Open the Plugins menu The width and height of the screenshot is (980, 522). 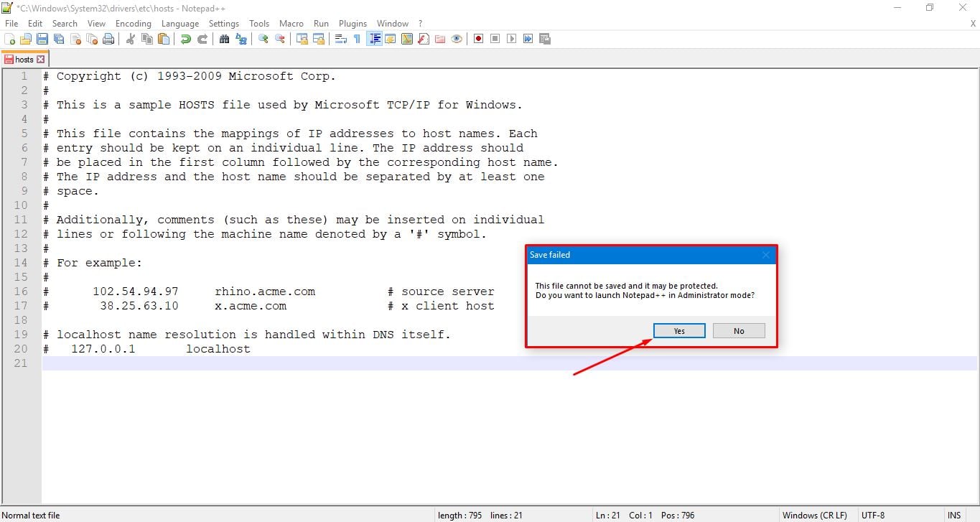click(353, 24)
